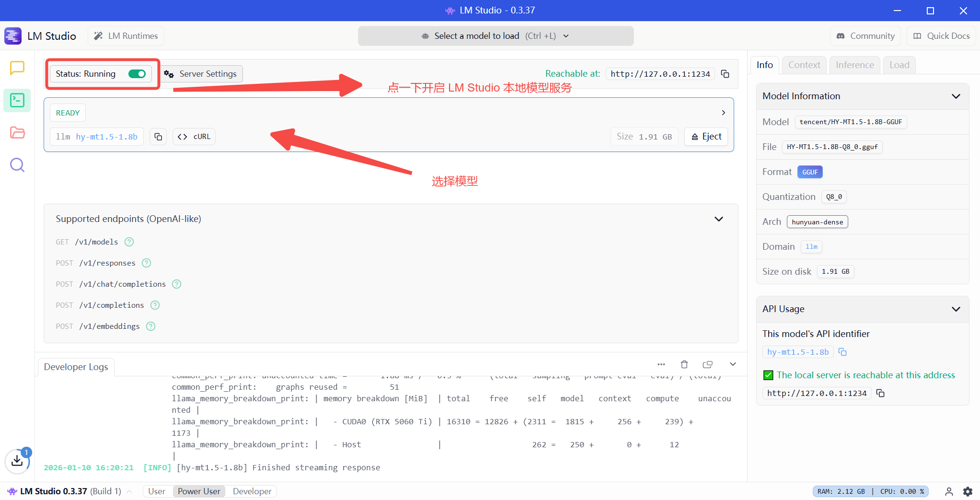Switch to the Load tab
The width and height of the screenshot is (980, 500).
coord(899,65)
